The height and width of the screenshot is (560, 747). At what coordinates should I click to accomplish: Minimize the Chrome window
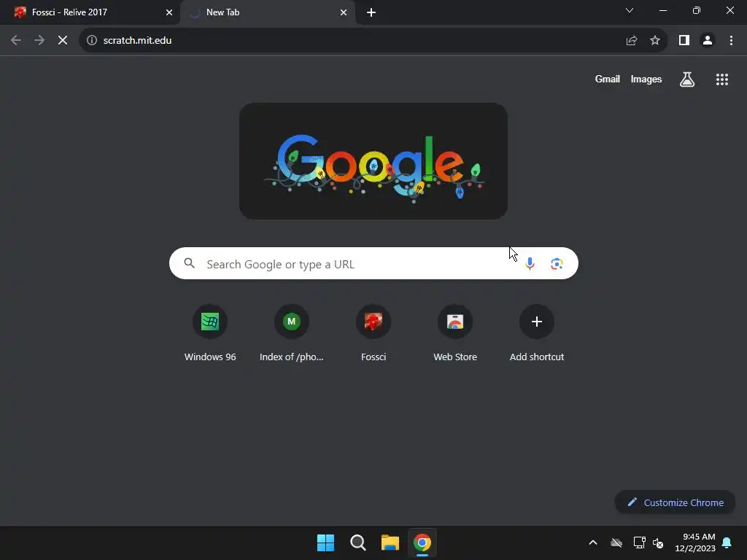pos(662,10)
